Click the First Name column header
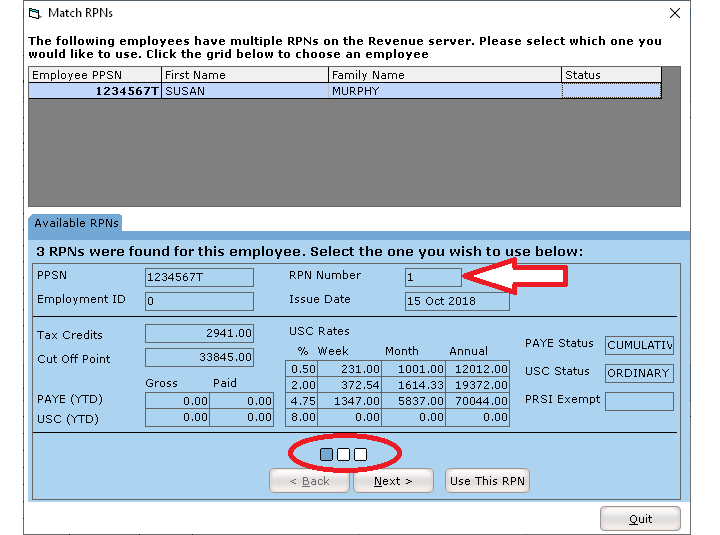Image resolution: width=720 pixels, height=535 pixels. pyautogui.click(x=245, y=75)
